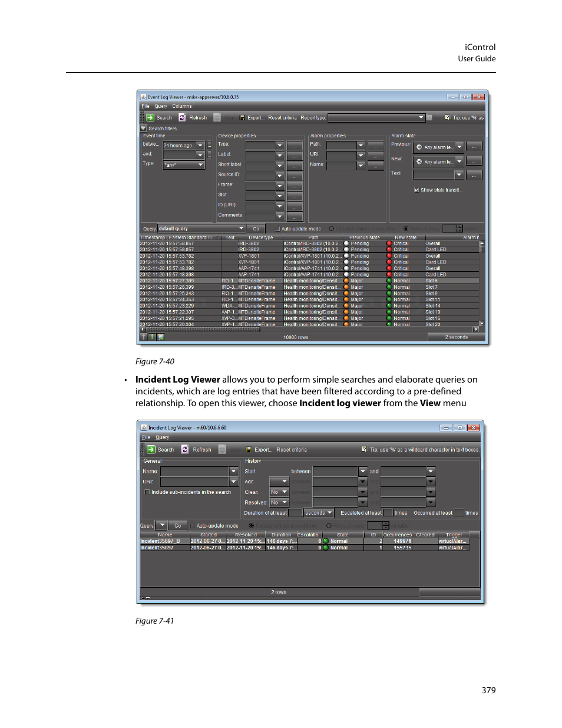Check Include sub-incidents in the search
The width and height of the screenshot is (562, 728).
[x=147, y=492]
